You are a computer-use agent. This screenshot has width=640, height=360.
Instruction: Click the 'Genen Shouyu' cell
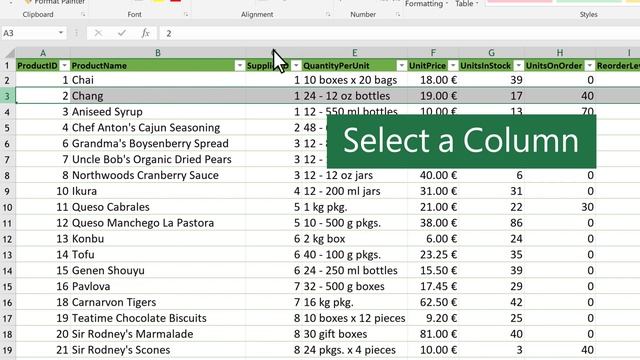[158, 271]
